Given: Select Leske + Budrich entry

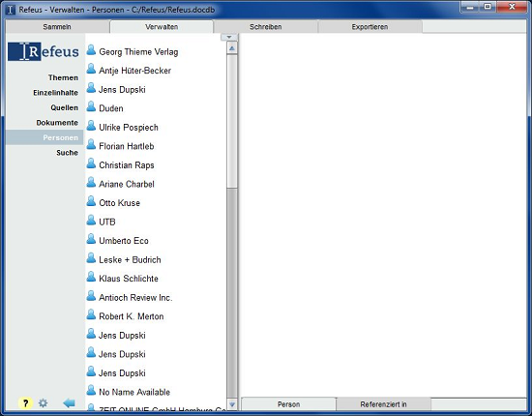Looking at the screenshot, I should tap(130, 260).
